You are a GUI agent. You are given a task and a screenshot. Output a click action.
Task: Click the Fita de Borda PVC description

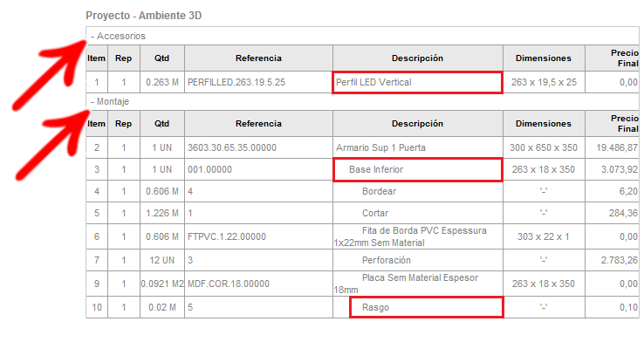(411, 237)
